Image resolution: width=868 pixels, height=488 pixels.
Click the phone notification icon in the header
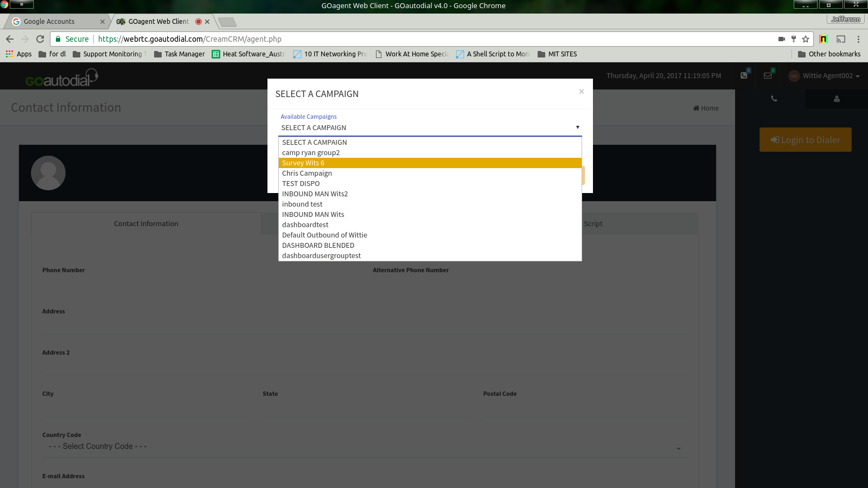744,75
